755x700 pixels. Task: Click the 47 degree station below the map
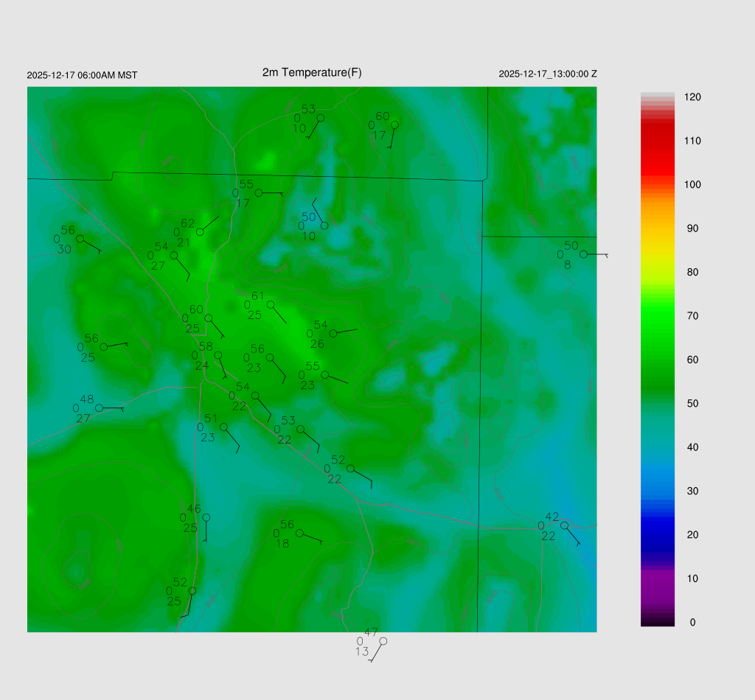(383, 641)
